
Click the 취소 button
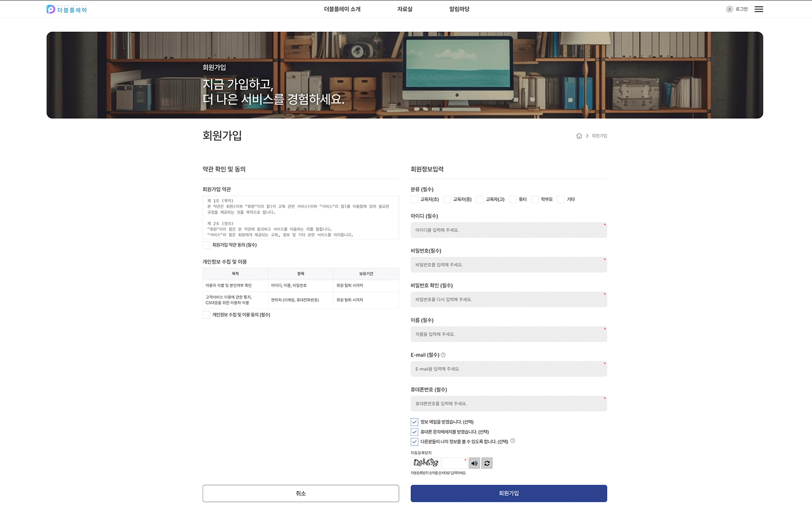click(300, 493)
